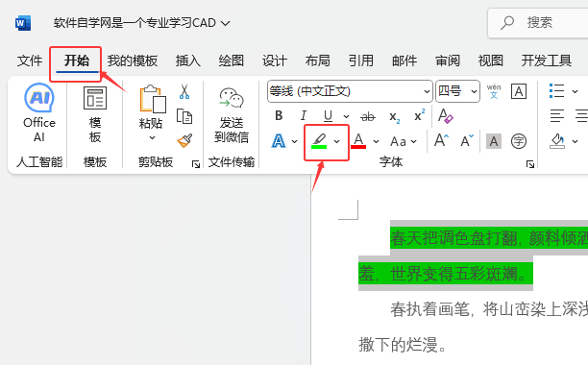Image resolution: width=588 pixels, height=365 pixels.
Task: Copy selection with the copy icon
Action: 184,116
